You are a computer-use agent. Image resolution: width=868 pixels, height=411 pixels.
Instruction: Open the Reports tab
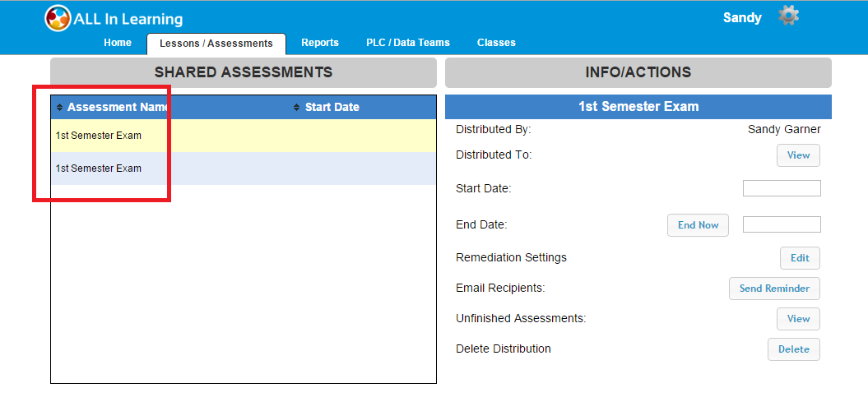[x=320, y=43]
